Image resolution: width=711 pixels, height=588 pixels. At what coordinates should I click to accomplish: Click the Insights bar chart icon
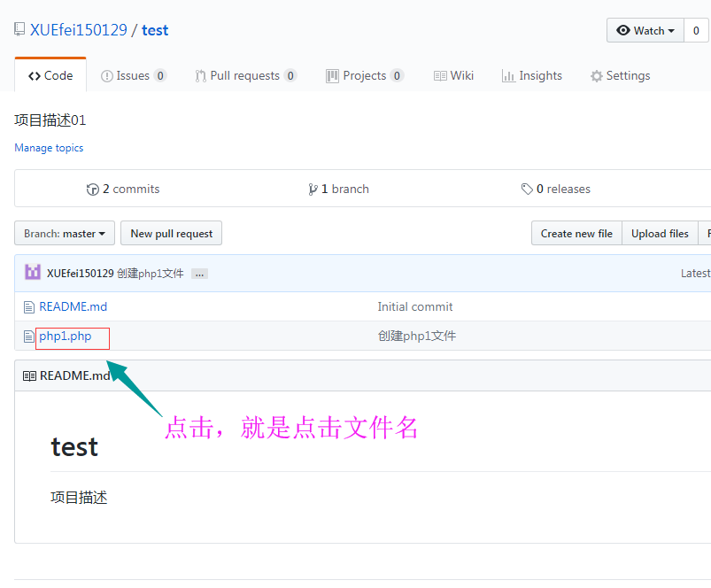(x=508, y=76)
